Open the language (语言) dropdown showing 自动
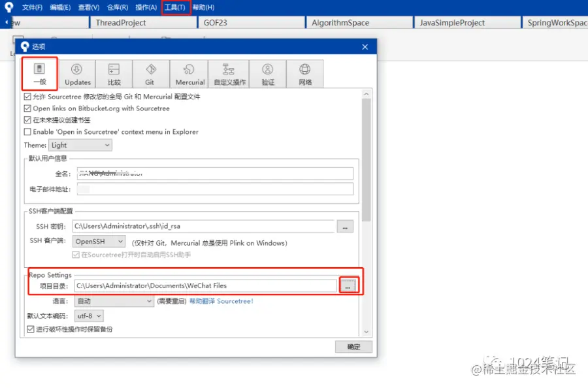Viewport: 588px width, 388px height. click(x=114, y=301)
